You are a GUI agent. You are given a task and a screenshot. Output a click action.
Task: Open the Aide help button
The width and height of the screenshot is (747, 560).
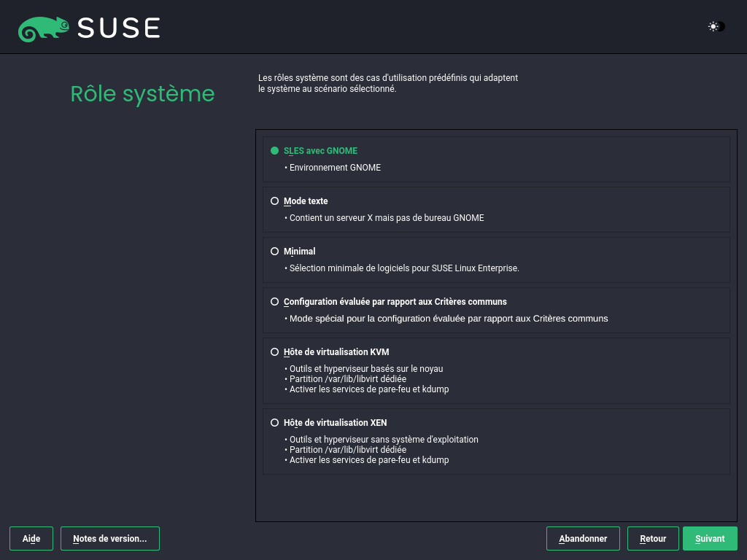(31, 539)
